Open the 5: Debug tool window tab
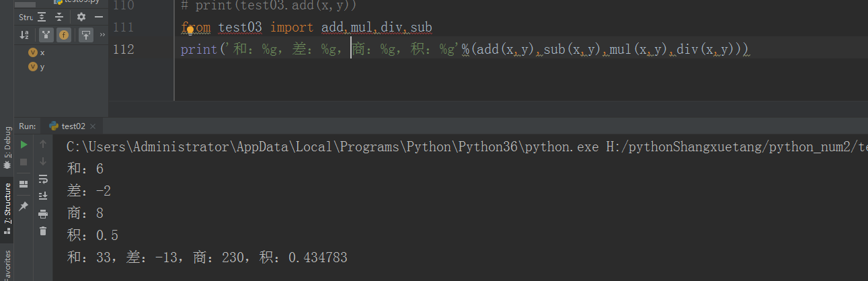This screenshot has width=868, height=281. click(x=7, y=147)
